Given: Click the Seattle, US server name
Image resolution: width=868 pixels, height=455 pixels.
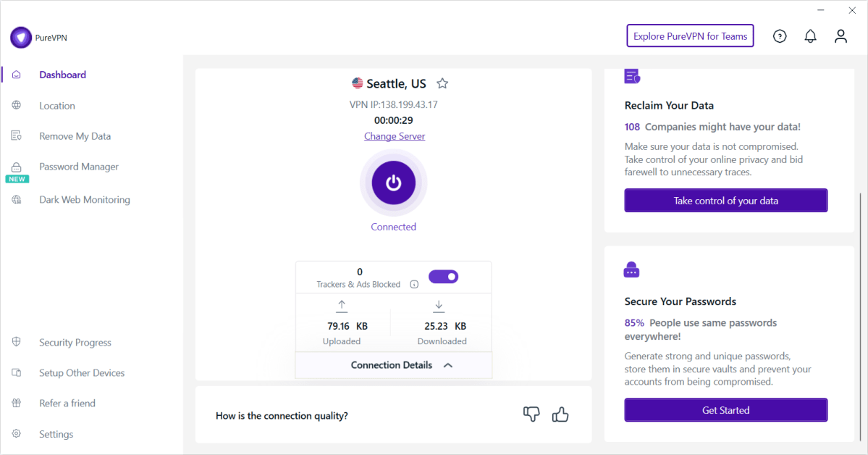Looking at the screenshot, I should [x=397, y=84].
